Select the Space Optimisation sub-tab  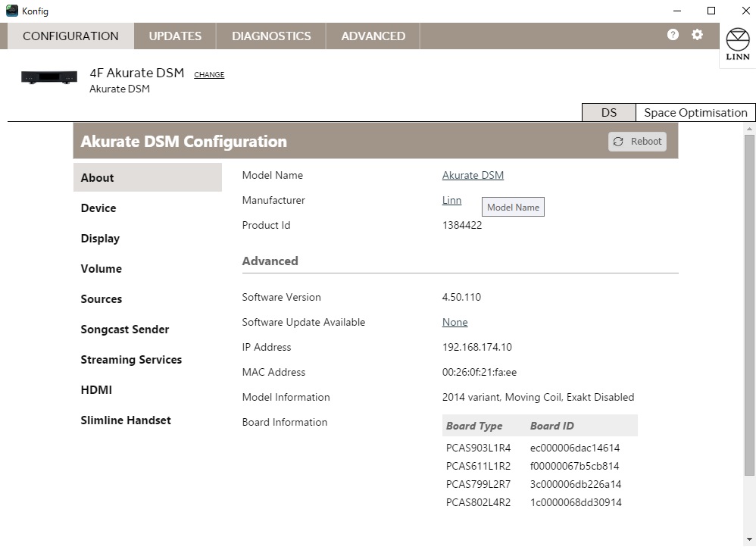[x=695, y=113]
